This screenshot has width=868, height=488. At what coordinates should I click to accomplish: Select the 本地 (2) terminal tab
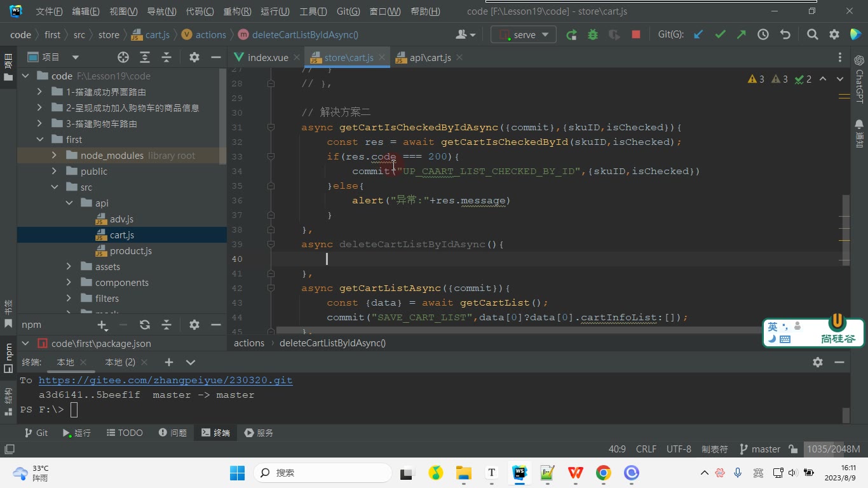[120, 362]
